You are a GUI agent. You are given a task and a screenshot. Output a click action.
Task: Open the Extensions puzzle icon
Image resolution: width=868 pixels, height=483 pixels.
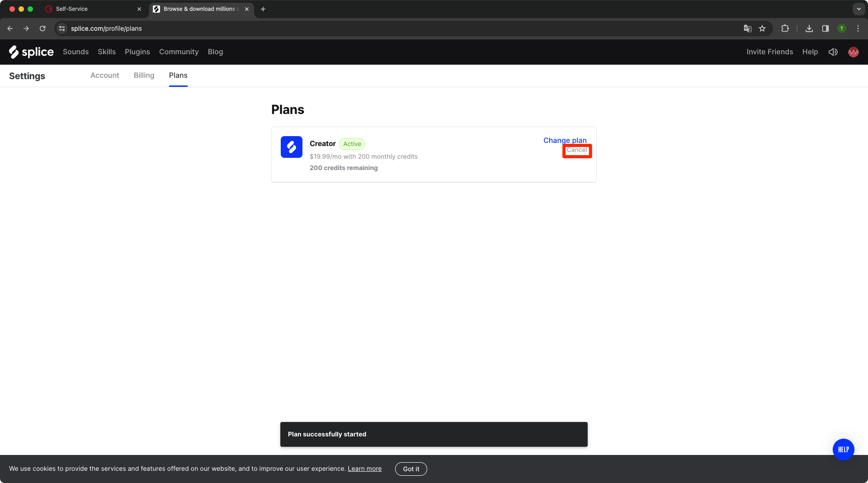pos(785,28)
